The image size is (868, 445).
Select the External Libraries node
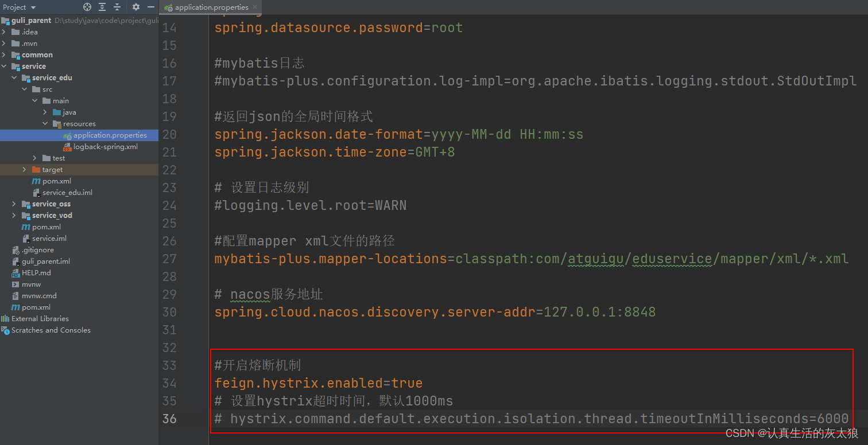point(79,319)
